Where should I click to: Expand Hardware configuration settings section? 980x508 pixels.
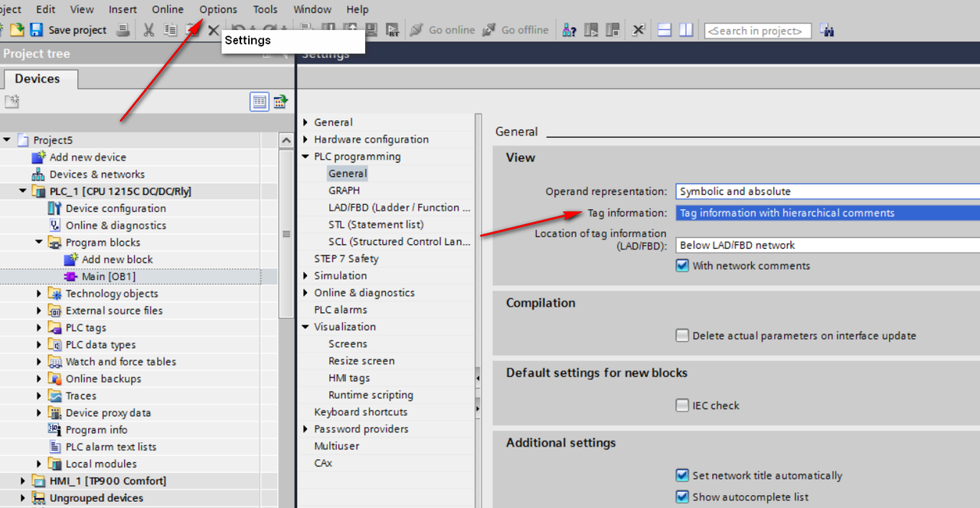coord(305,139)
